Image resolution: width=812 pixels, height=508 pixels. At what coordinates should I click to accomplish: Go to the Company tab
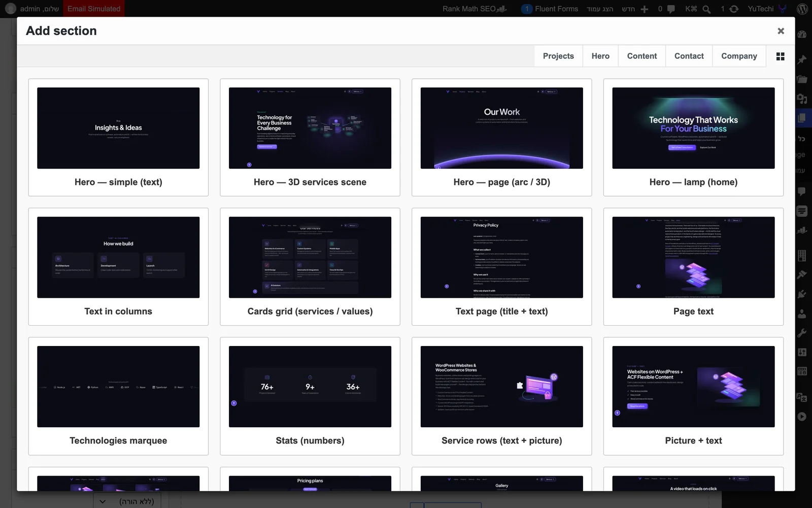[x=739, y=56]
